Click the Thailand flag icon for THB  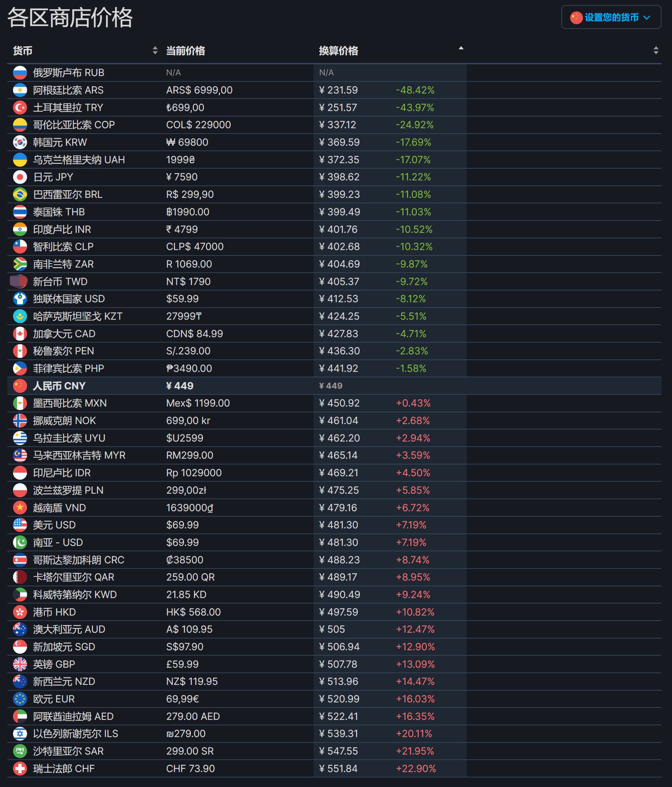[20, 212]
